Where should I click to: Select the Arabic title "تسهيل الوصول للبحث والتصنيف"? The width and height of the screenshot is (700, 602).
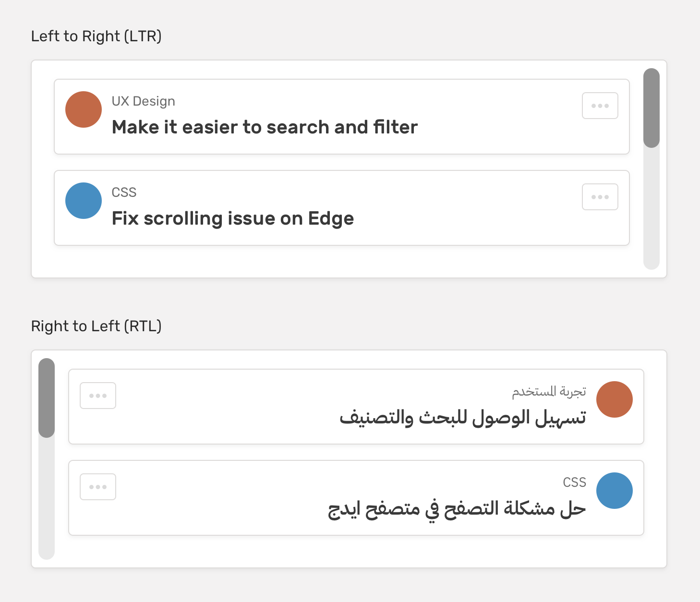(463, 417)
